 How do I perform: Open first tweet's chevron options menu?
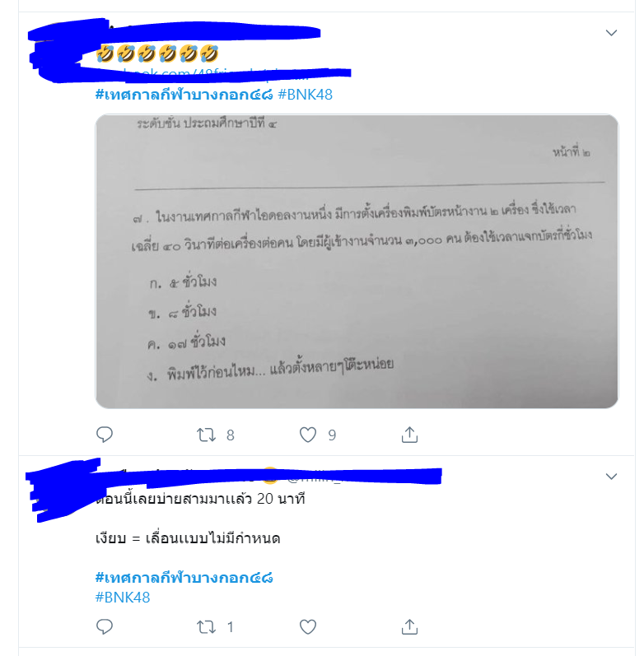(611, 33)
